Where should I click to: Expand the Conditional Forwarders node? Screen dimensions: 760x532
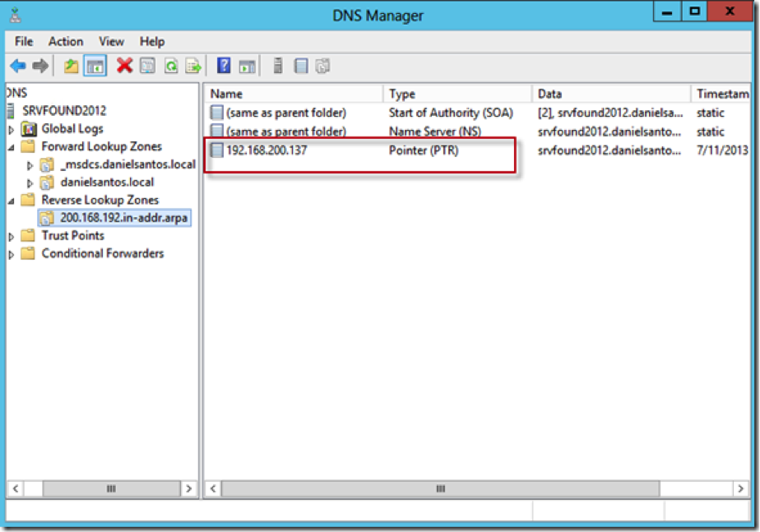tap(12, 255)
